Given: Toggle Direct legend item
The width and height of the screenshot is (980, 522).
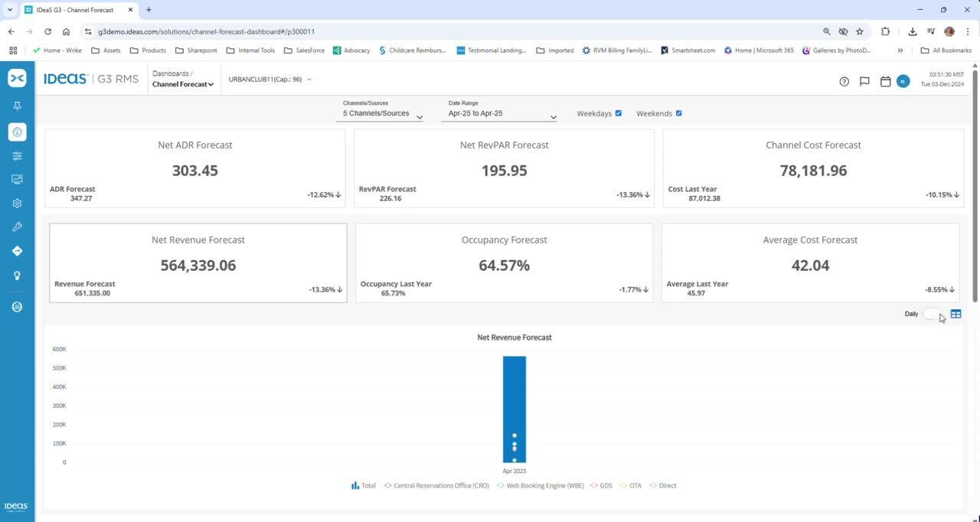Looking at the screenshot, I should (x=663, y=485).
